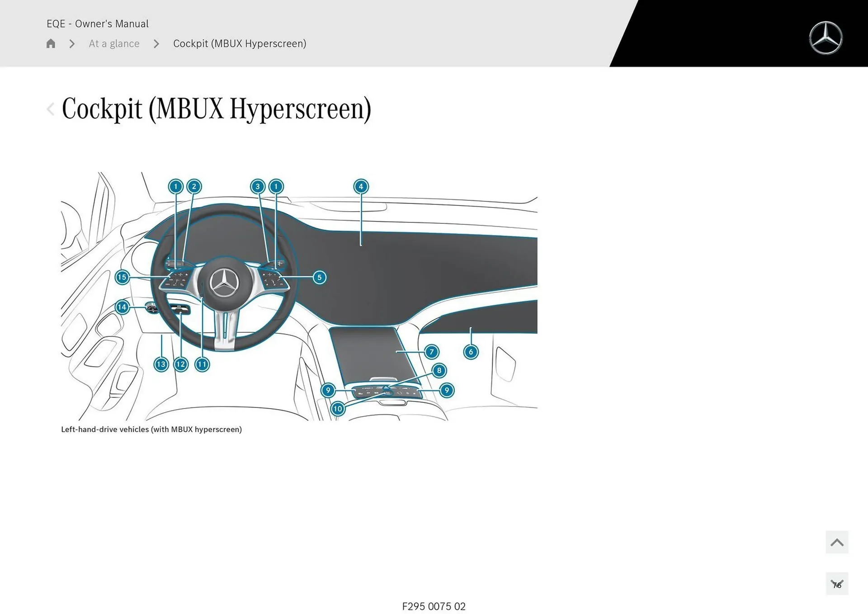Select callout marker 10 on the diagram
Viewport: 868px width, 614px height.
(x=338, y=409)
